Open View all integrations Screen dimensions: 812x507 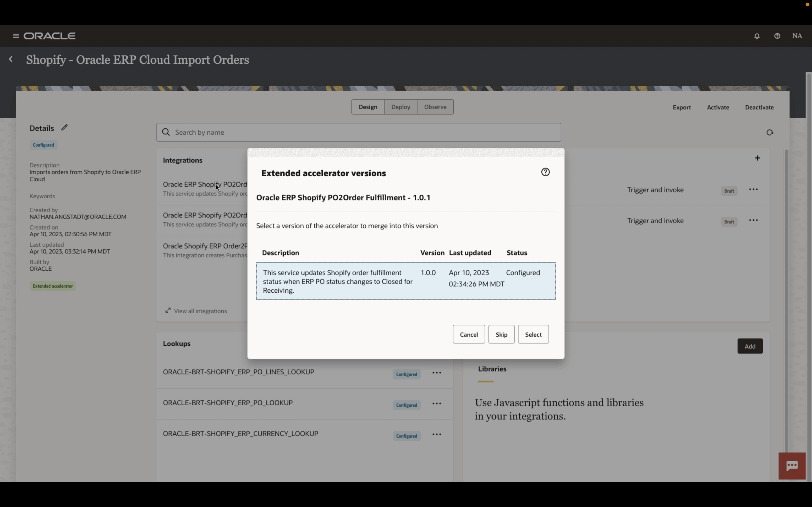click(x=200, y=310)
